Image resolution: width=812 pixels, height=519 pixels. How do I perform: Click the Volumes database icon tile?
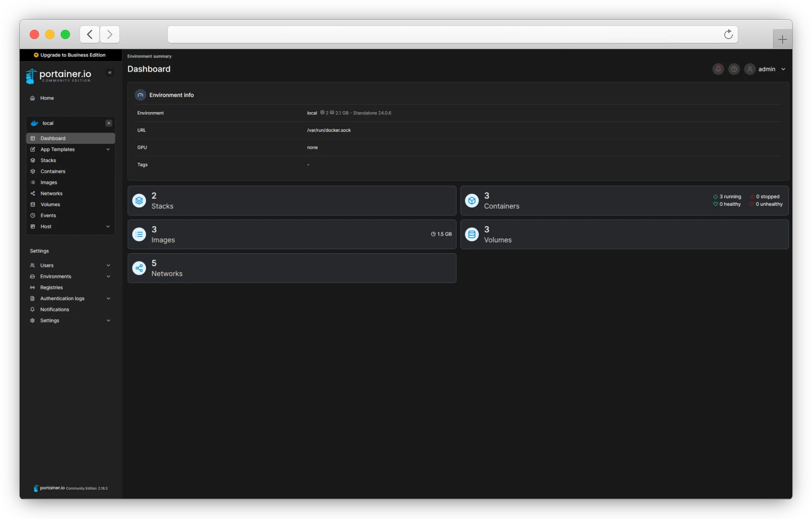point(472,234)
